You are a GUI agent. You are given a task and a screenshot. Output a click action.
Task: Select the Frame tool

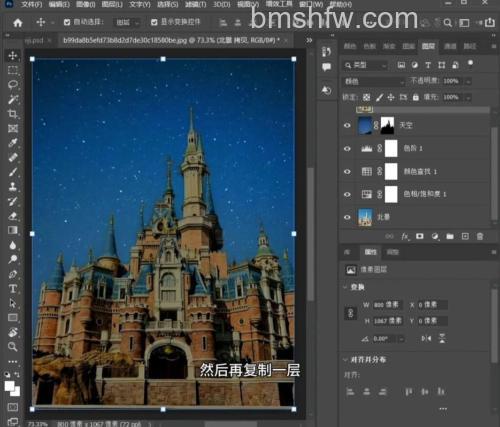pos(13,128)
